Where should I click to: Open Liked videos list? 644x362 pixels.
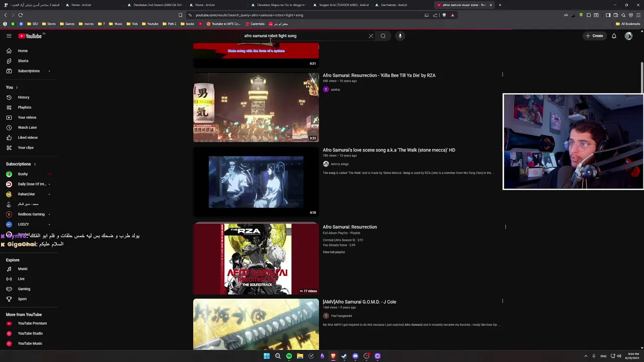[29, 137]
